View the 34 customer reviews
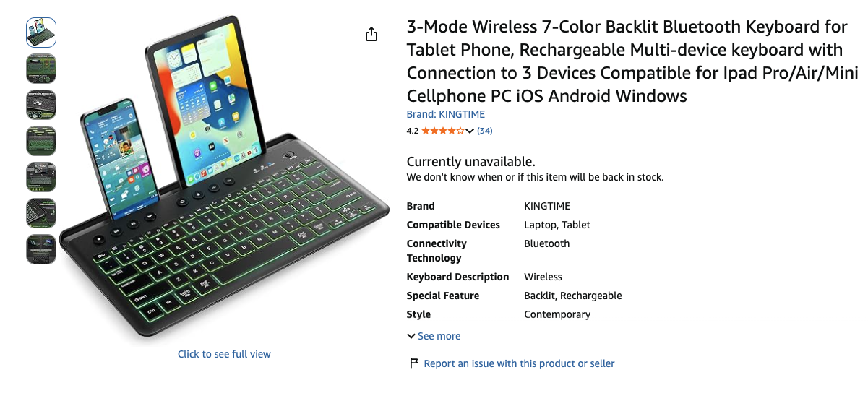This screenshot has height=414, width=868. pos(485,131)
